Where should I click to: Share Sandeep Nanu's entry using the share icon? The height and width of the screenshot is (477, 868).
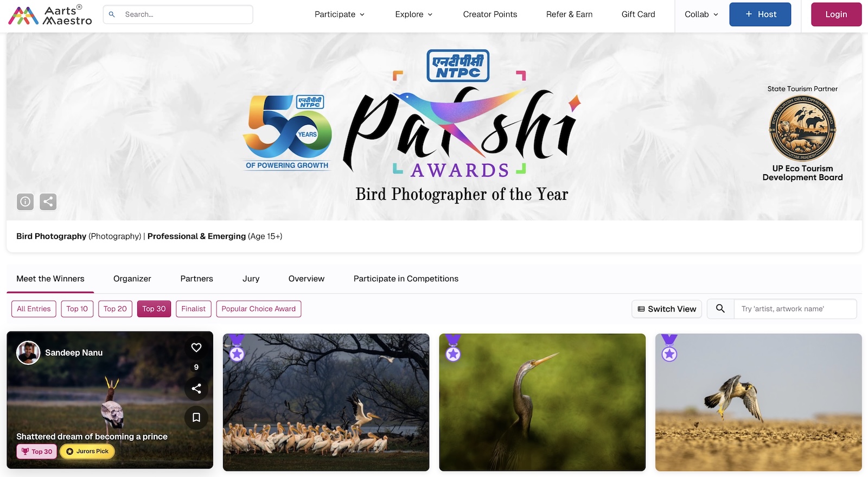pyautogui.click(x=196, y=389)
